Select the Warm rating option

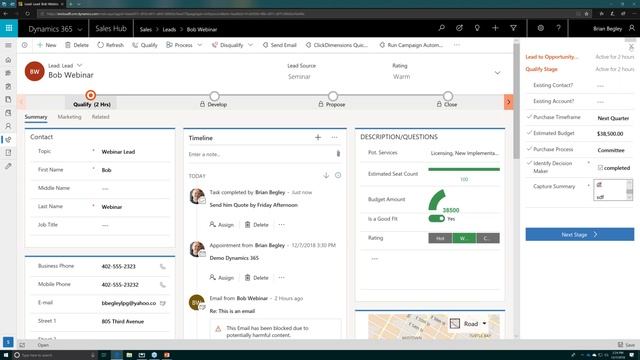point(464,238)
